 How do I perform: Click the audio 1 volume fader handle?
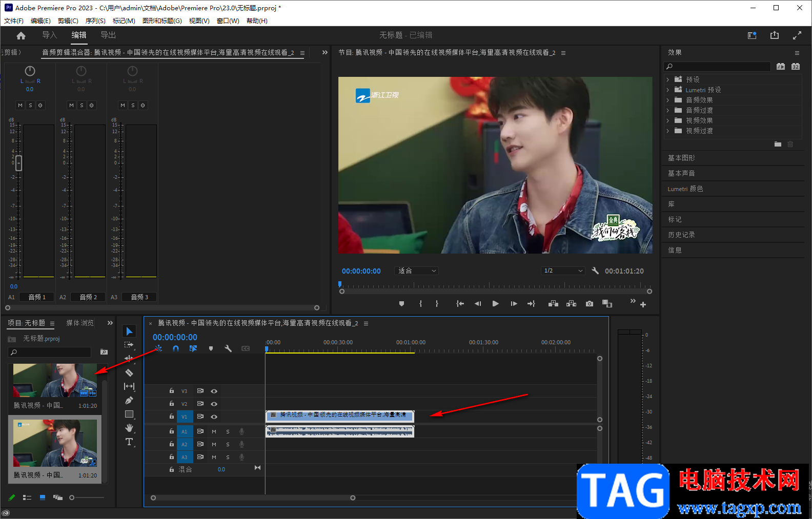[x=19, y=163]
